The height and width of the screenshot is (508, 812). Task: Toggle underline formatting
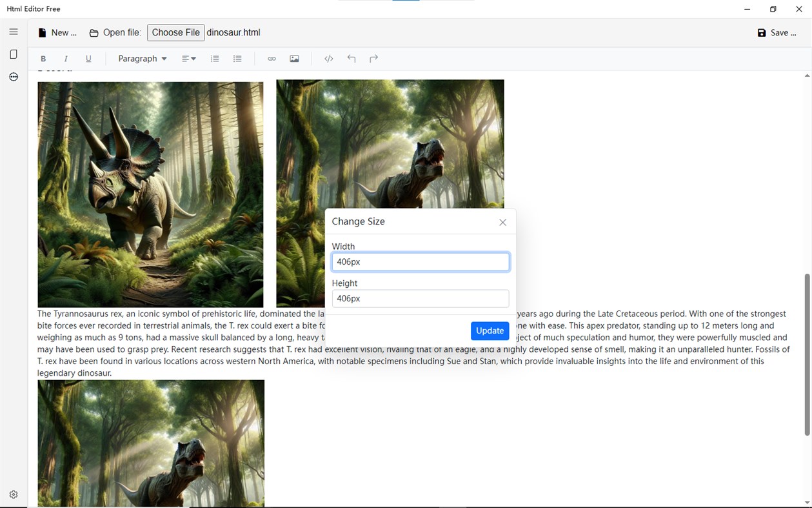(x=88, y=59)
